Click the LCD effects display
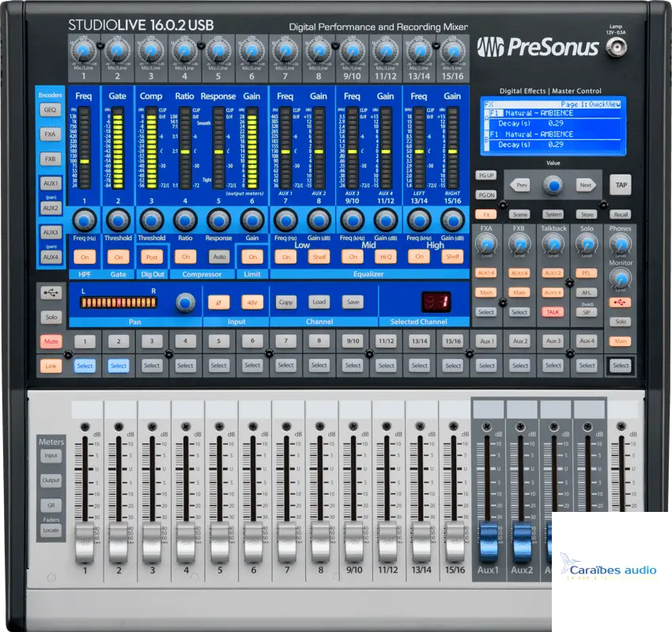Viewport: 672px width, 632px height. click(x=553, y=126)
